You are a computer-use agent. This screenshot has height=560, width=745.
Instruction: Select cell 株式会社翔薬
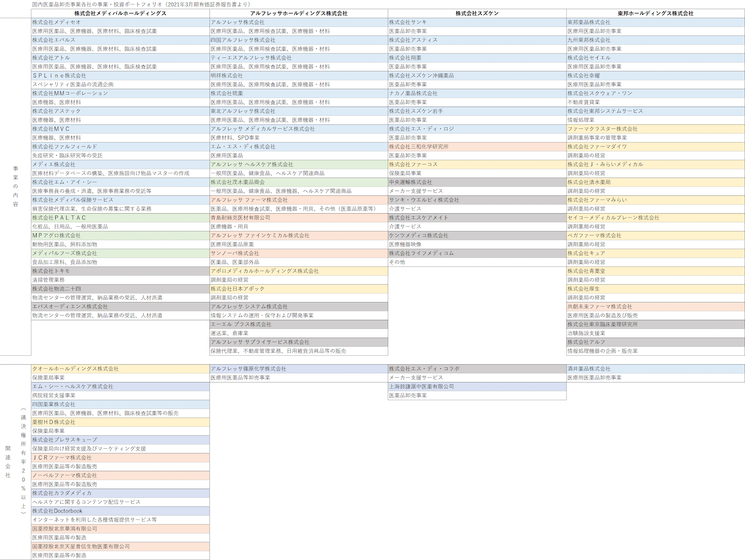(x=477, y=58)
